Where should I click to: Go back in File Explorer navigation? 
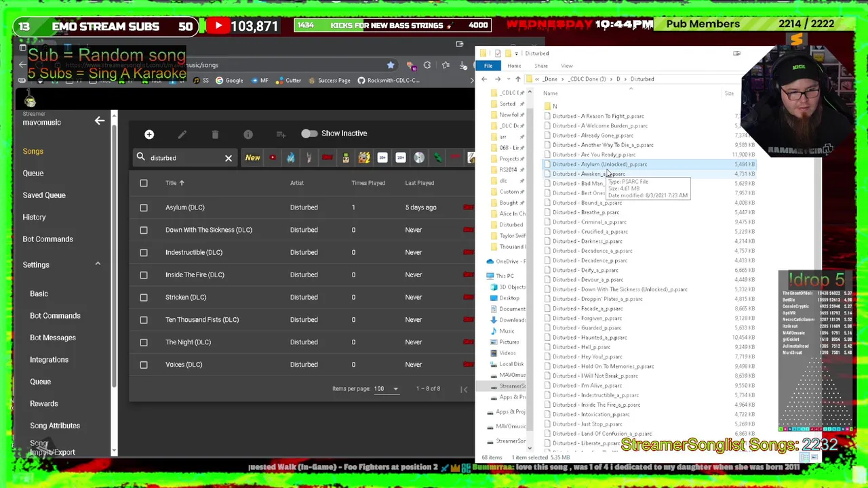[484, 79]
